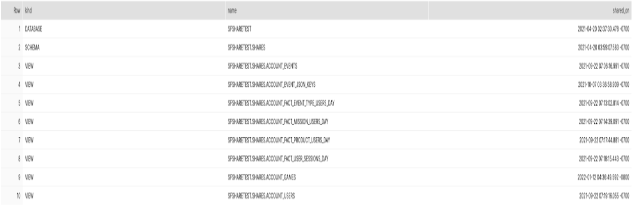The height and width of the screenshot is (205, 644).
Task: Click the "kind" column header
Action: coord(28,11)
